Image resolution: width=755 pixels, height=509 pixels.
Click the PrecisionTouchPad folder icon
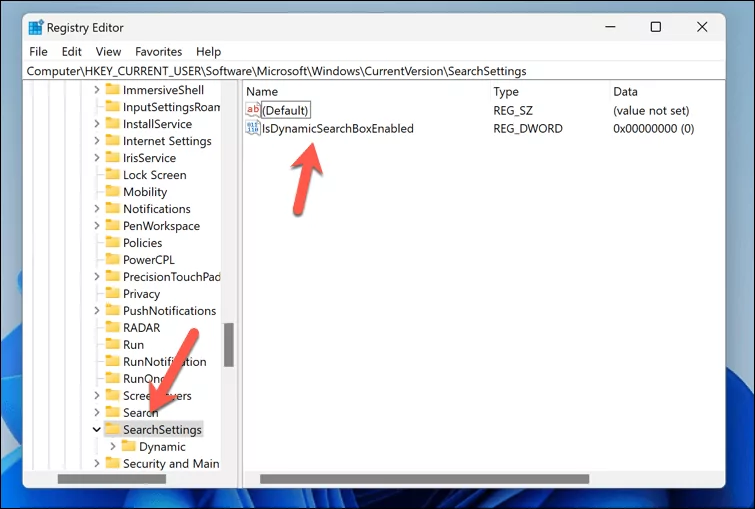coord(113,276)
